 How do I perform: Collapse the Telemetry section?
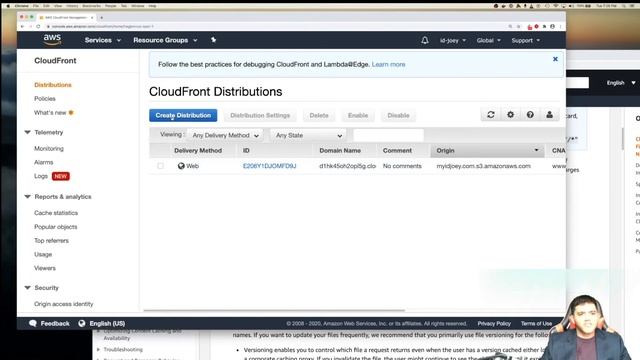[27, 132]
